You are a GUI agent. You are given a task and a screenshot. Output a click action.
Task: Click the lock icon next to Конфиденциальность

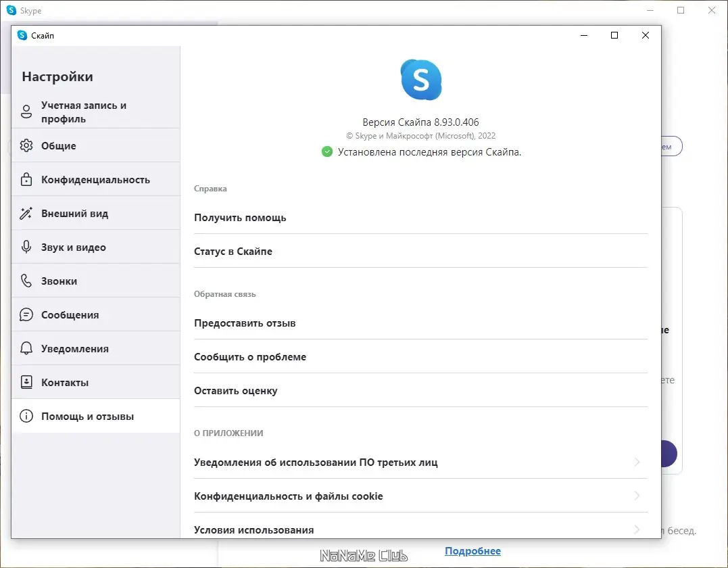[26, 179]
